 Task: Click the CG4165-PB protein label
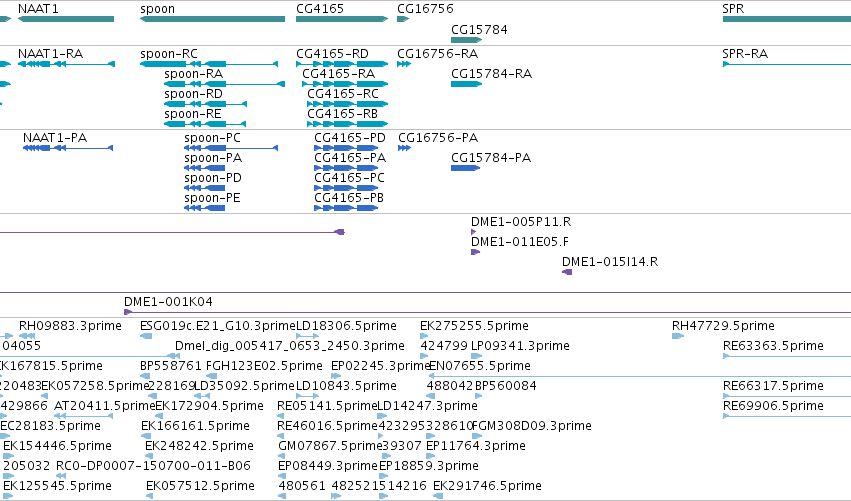pos(349,198)
